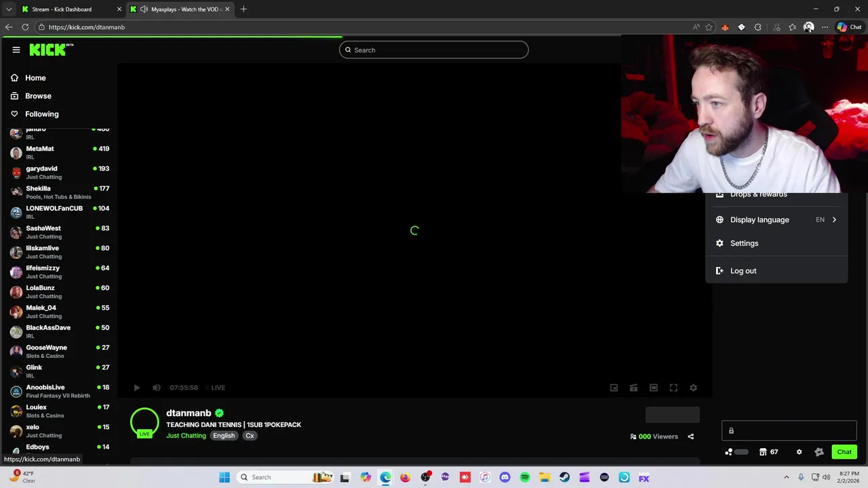Open Louiex channel in sidebar

click(60, 411)
